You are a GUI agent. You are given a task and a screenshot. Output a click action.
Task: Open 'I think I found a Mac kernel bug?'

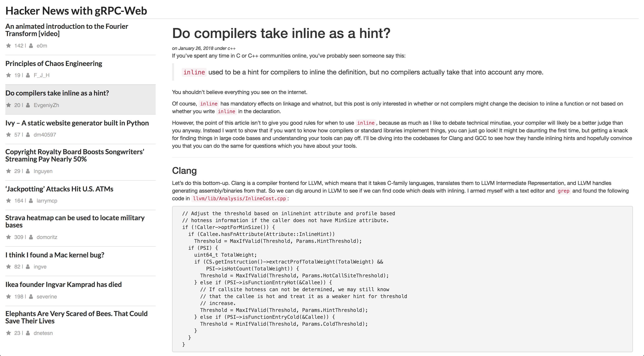pos(55,255)
